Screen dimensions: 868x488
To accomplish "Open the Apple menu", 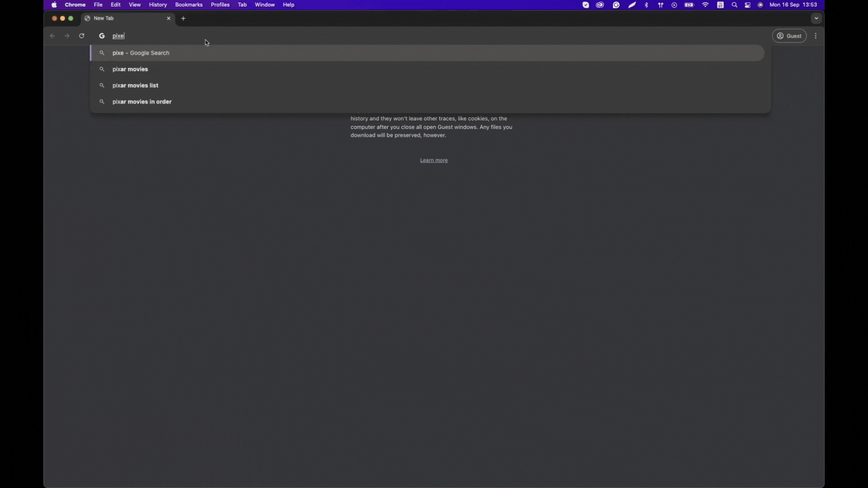I will [x=54, y=5].
